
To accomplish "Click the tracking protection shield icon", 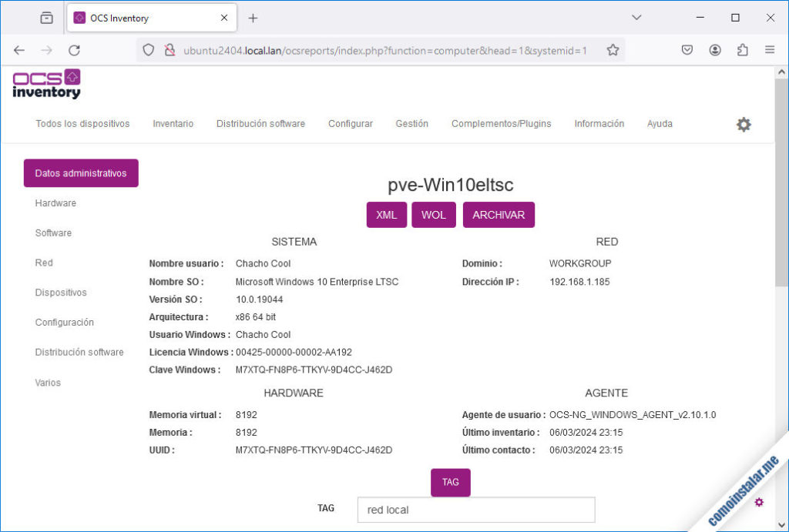I will [x=147, y=49].
